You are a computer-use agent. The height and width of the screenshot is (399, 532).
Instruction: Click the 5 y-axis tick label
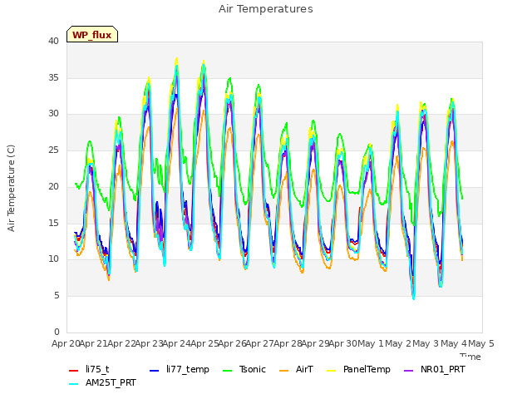pyautogui.click(x=57, y=296)
